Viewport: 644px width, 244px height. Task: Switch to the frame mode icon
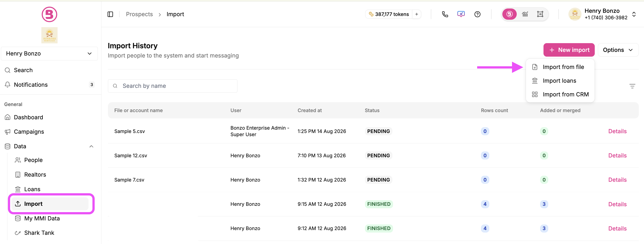[x=540, y=14]
